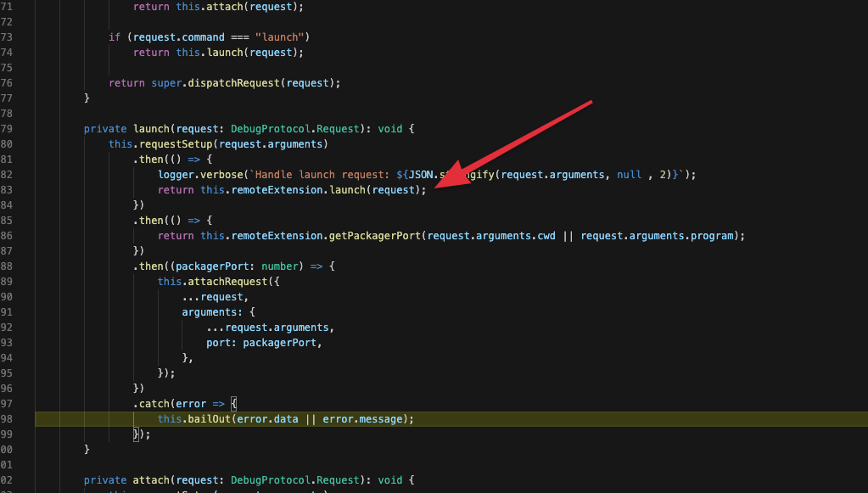The image size is (868, 493).
Task: Click 'requestSetup' on line 80
Action: 176,144
